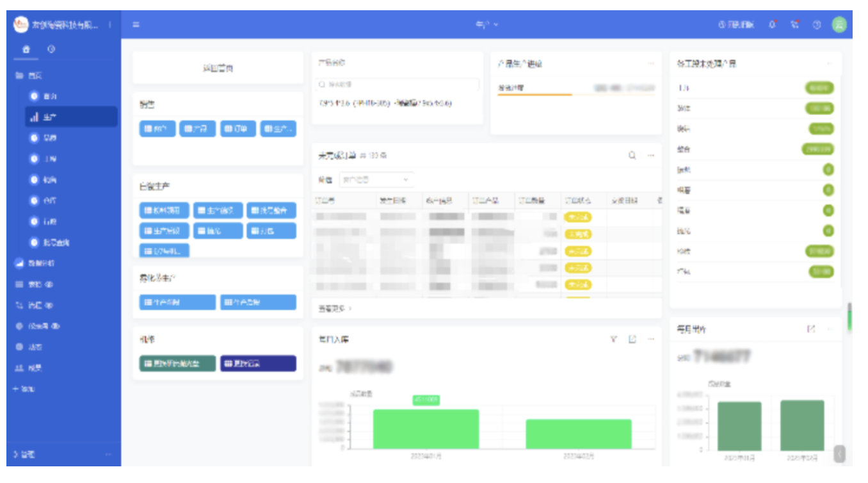Open the home icon tab in sidebar
This screenshot has width=868, height=483.
[26, 49]
